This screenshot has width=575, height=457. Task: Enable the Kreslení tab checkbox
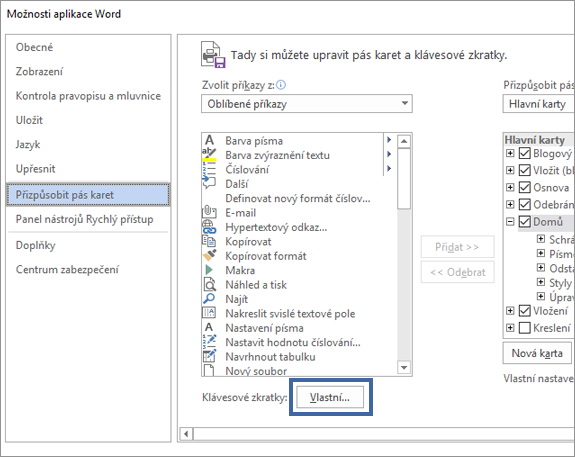[x=525, y=328]
